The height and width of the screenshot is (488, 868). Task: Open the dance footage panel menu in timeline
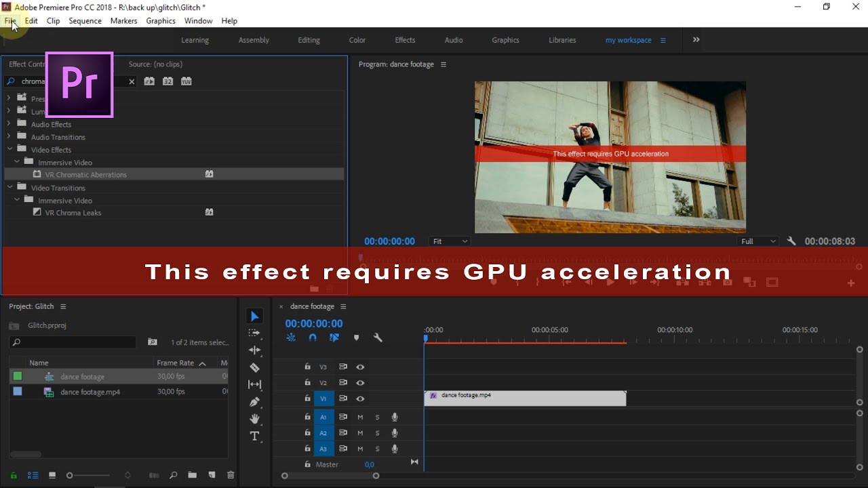[343, 306]
